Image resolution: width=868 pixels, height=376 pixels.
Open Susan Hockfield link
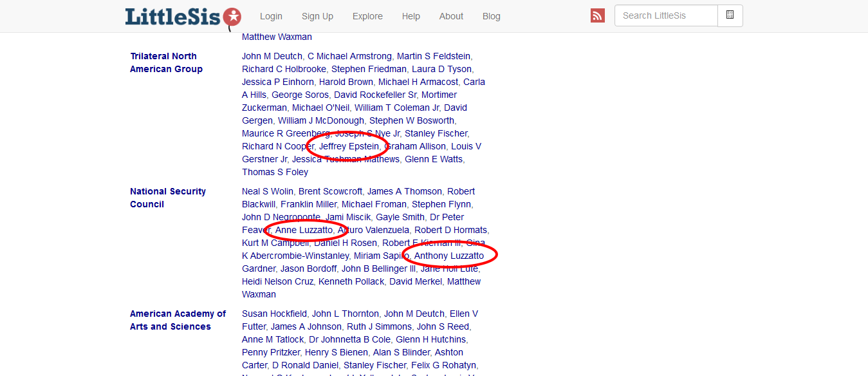coord(274,314)
